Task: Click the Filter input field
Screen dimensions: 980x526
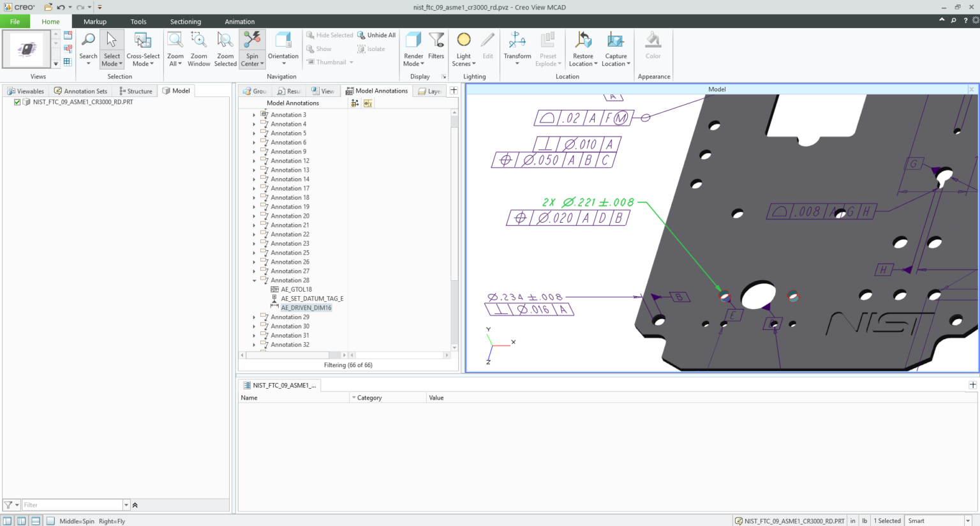Action: 71,505
